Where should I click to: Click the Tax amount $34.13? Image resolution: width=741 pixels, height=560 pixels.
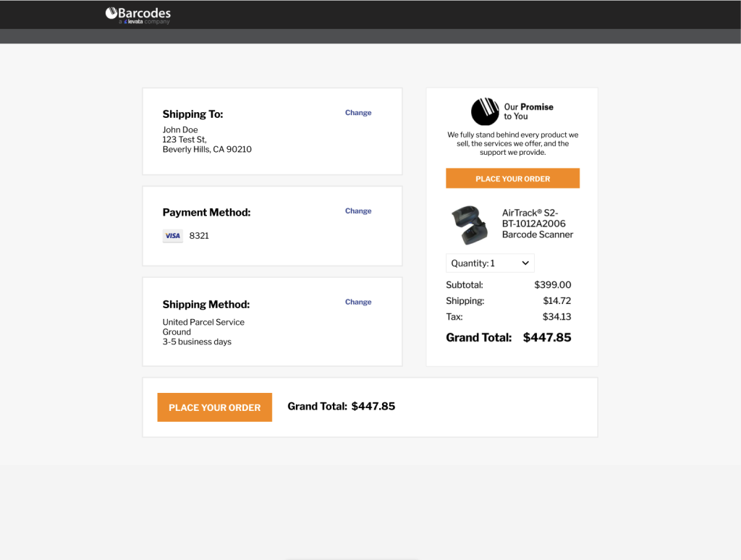pyautogui.click(x=556, y=317)
